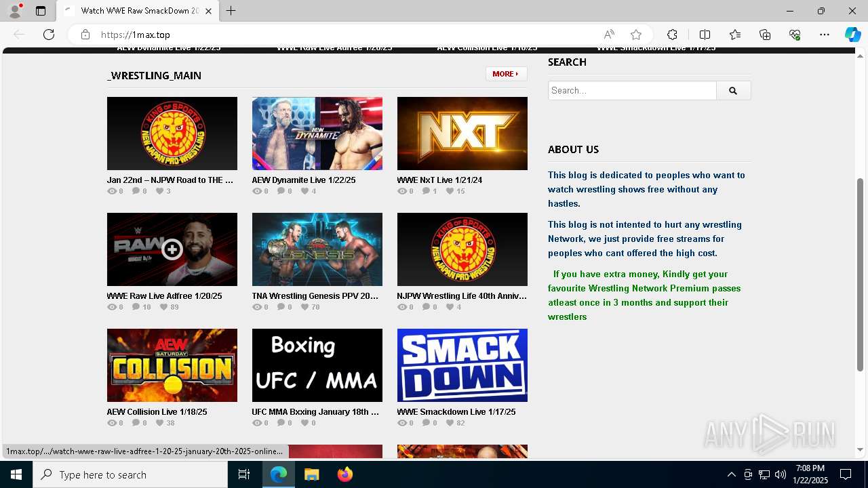The image size is (868, 488).
Task: Open Microsoft Edge from taskbar
Action: (279, 474)
